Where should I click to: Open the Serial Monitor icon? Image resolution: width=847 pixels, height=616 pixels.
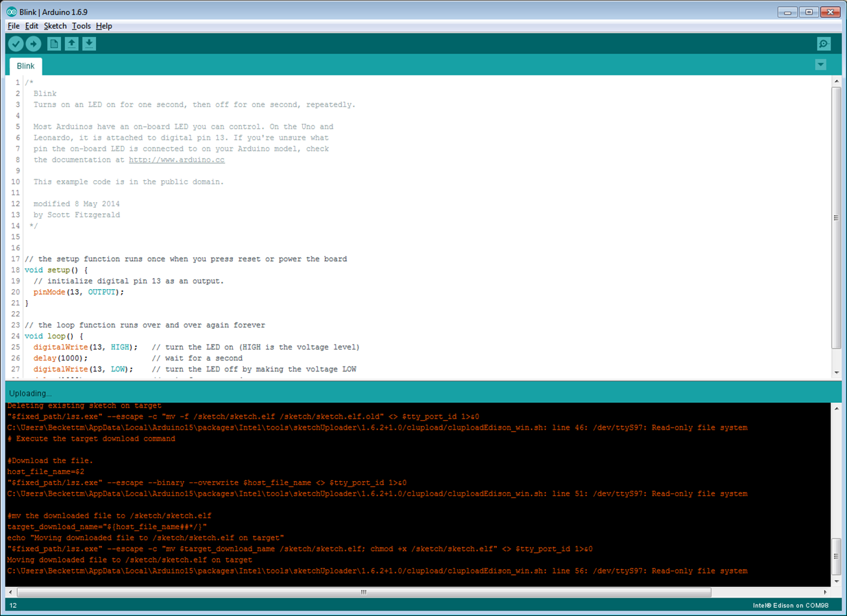tap(824, 44)
